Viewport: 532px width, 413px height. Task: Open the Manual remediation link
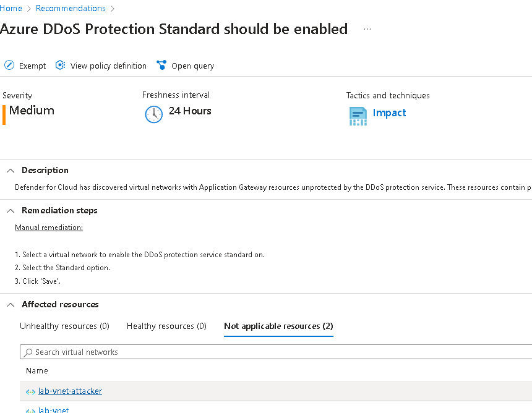(48, 227)
